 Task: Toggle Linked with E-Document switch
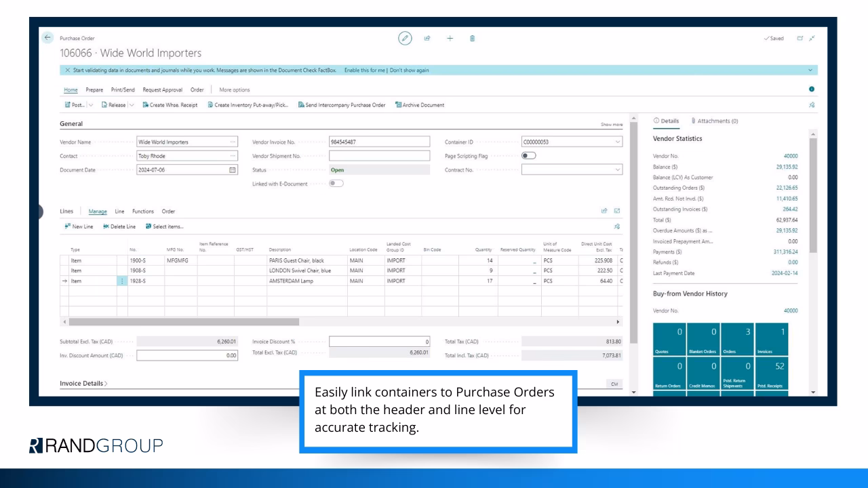point(336,184)
